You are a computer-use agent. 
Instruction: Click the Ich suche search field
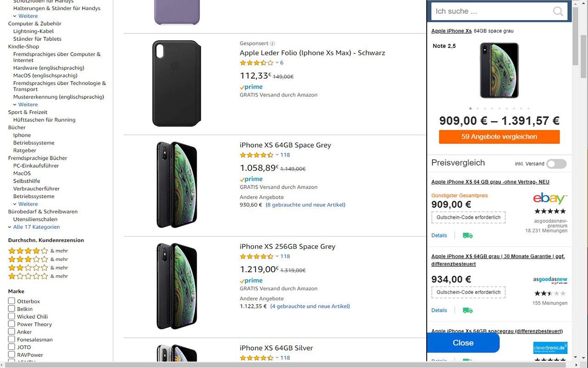[x=492, y=11]
